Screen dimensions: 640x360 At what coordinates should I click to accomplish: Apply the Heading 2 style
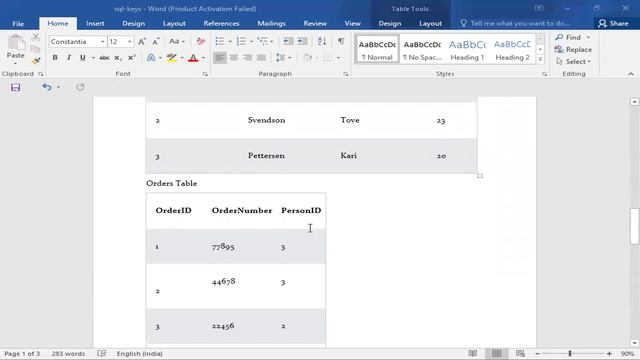(512, 50)
